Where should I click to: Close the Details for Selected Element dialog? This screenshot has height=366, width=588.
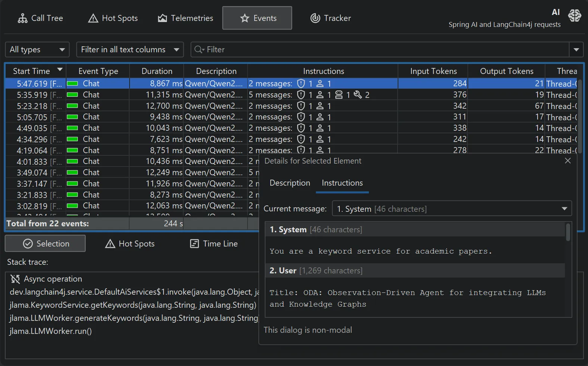(x=567, y=161)
